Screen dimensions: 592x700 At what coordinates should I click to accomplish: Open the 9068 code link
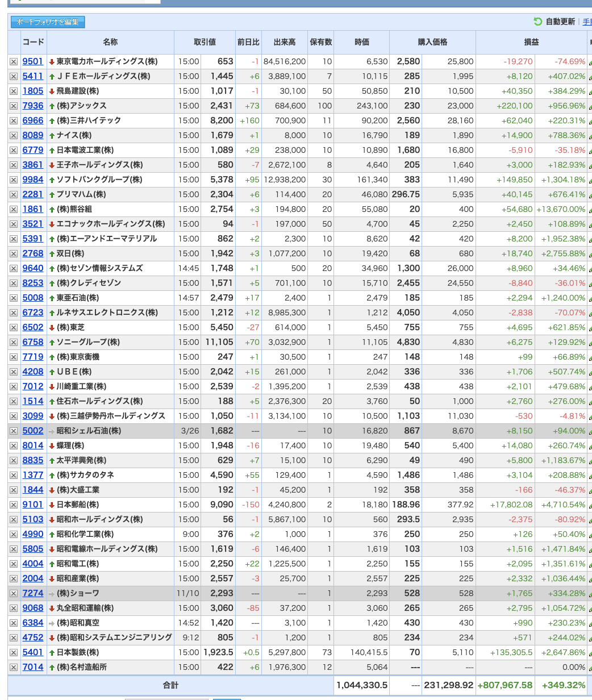pos(33,608)
